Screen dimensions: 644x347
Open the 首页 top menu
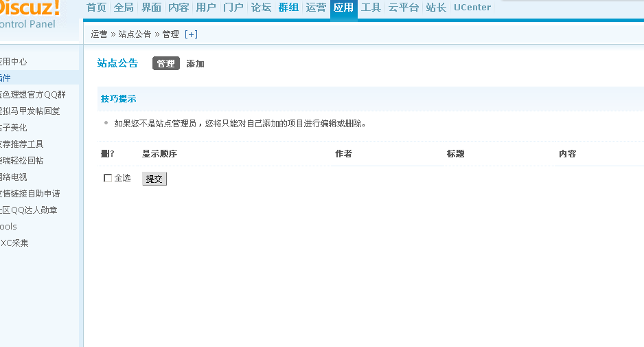tap(97, 8)
